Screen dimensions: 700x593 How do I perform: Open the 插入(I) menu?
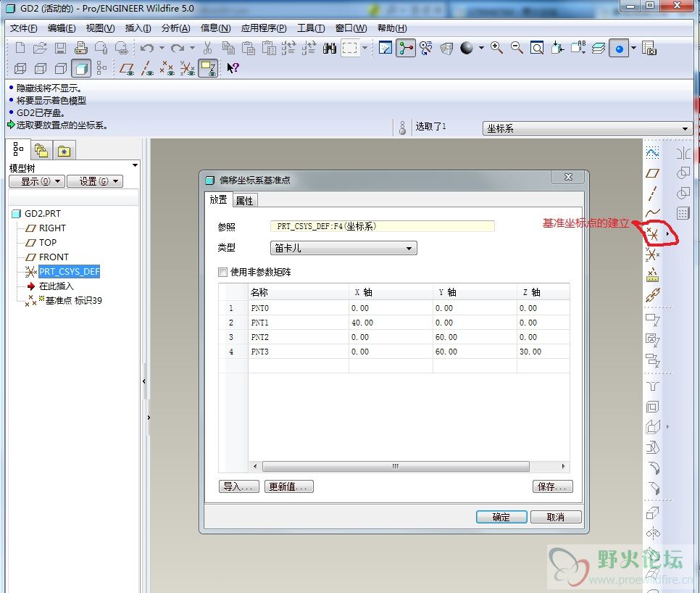[138, 28]
